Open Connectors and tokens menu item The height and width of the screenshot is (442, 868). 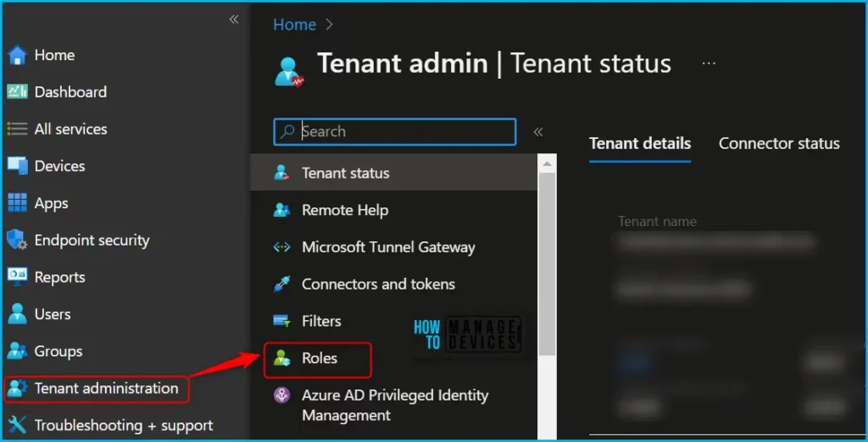[394, 285]
